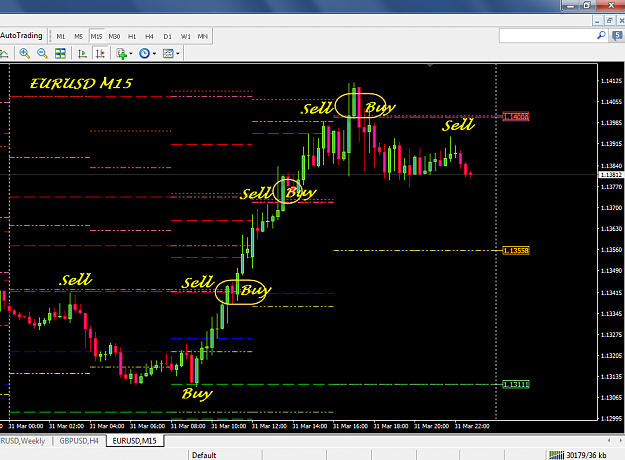This screenshot has width=625, height=460.
Task: Click the Zoom In magnifier icon
Action: coord(24,53)
